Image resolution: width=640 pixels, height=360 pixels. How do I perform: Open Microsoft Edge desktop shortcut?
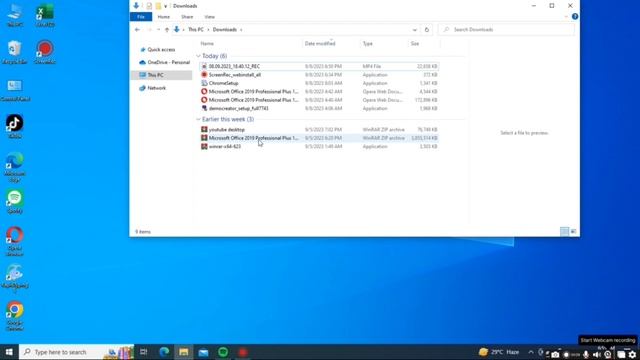[15, 167]
